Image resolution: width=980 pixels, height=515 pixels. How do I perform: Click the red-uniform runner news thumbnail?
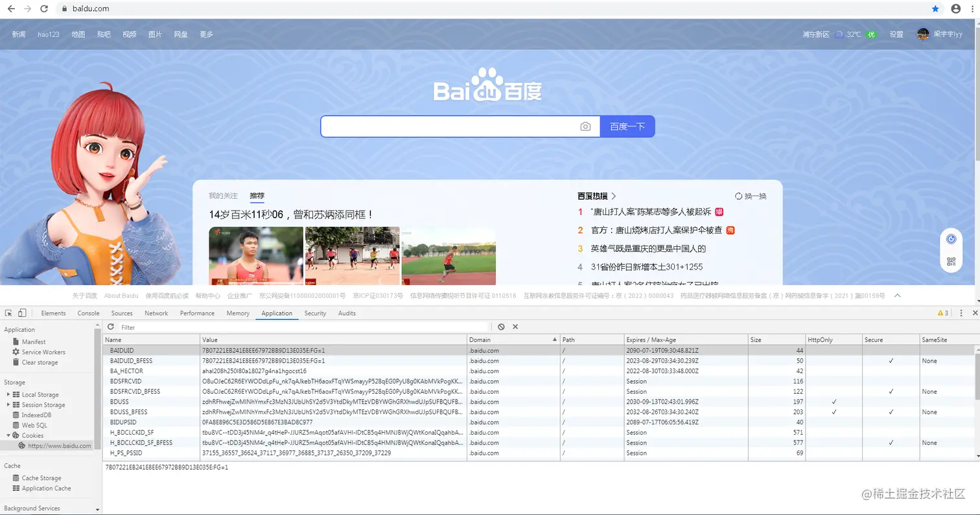[256, 256]
